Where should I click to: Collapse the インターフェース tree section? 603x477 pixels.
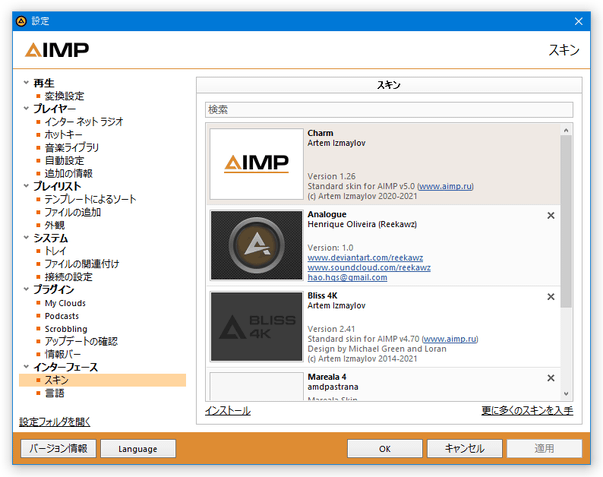tap(26, 367)
